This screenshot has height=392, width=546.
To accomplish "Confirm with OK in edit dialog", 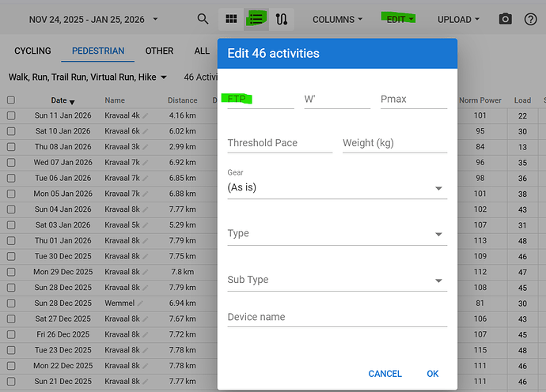I will click(433, 374).
